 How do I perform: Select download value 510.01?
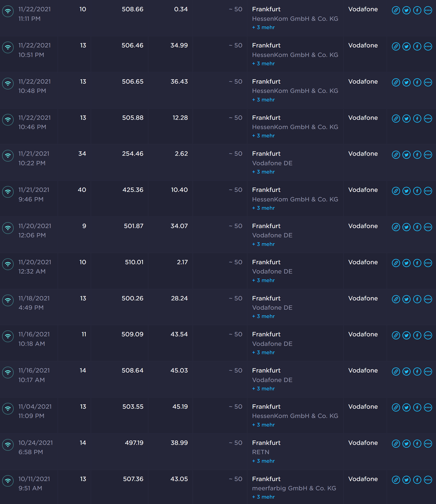coord(134,262)
